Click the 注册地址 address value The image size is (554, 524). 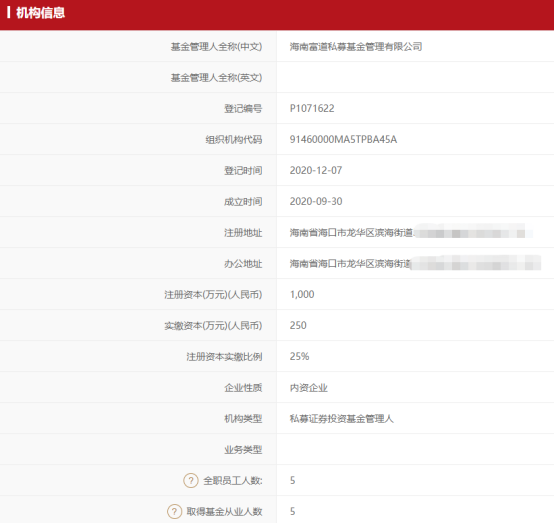coord(411,232)
